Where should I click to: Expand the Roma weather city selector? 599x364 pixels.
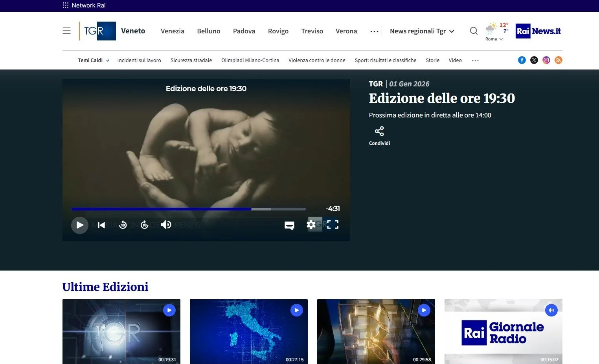pos(494,39)
